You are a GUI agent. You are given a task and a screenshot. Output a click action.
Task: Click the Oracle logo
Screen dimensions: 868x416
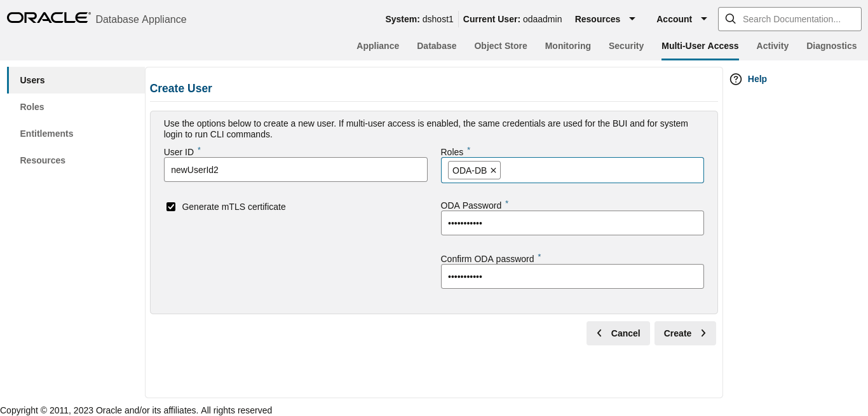(48, 17)
